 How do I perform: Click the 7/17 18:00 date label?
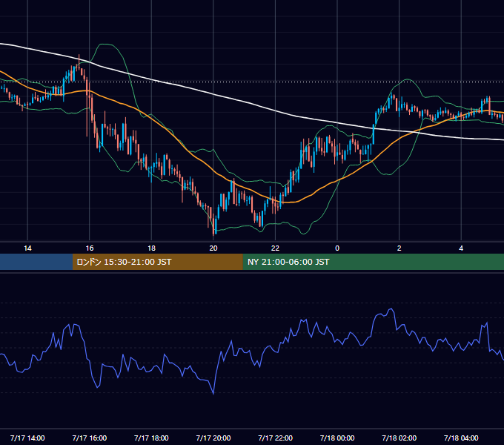coord(151,438)
